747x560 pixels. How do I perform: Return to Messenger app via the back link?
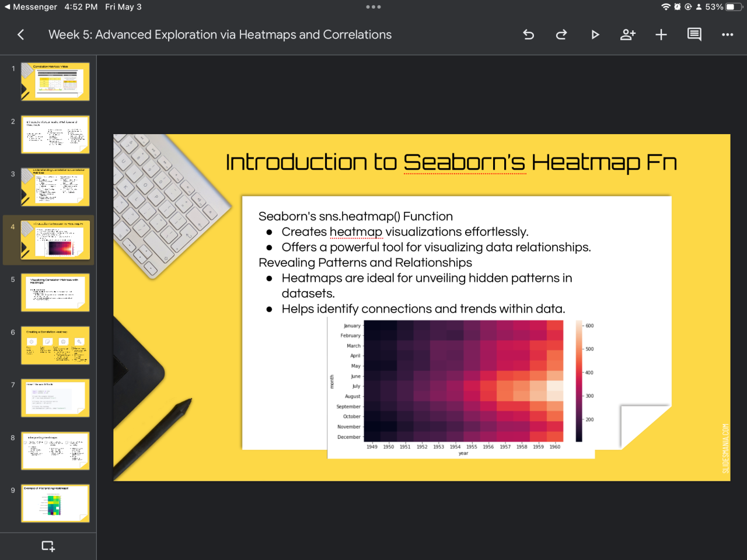pos(31,7)
